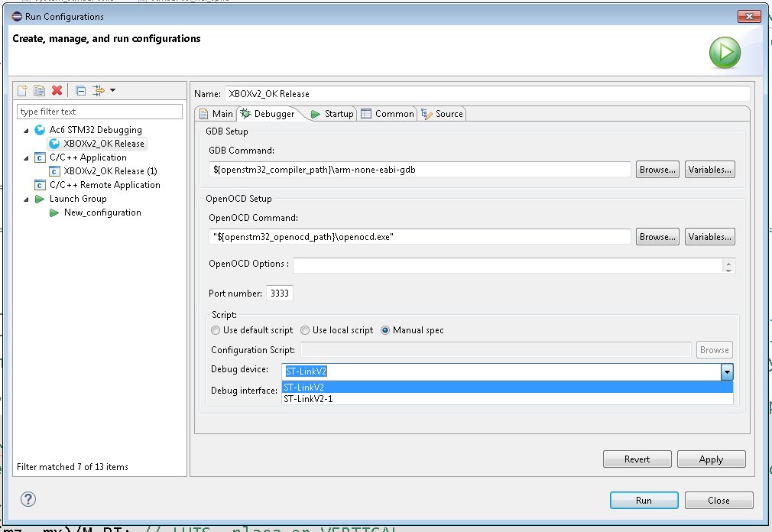Click the OpenOCD Command text field
The width and height of the screenshot is (772, 532).
point(420,237)
